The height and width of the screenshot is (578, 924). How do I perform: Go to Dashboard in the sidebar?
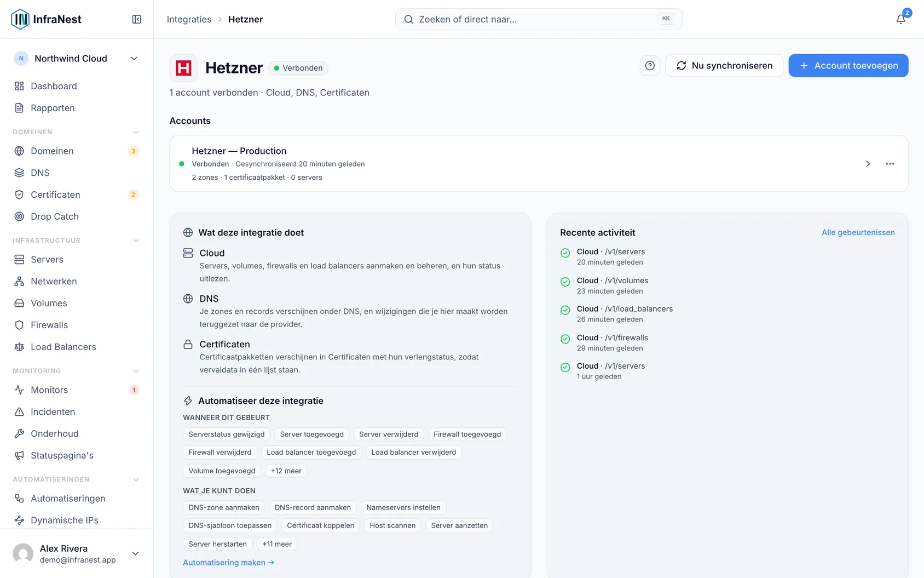tap(77, 86)
